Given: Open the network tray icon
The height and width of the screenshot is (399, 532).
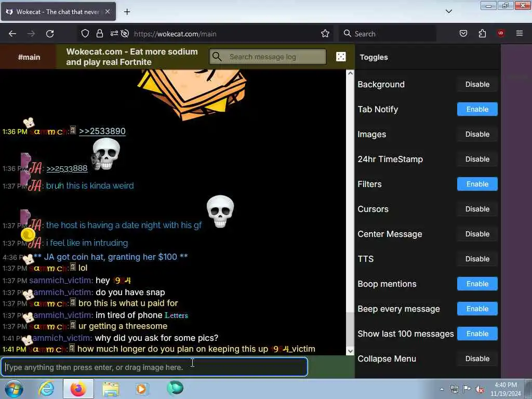Looking at the screenshot, I should 454,390.
